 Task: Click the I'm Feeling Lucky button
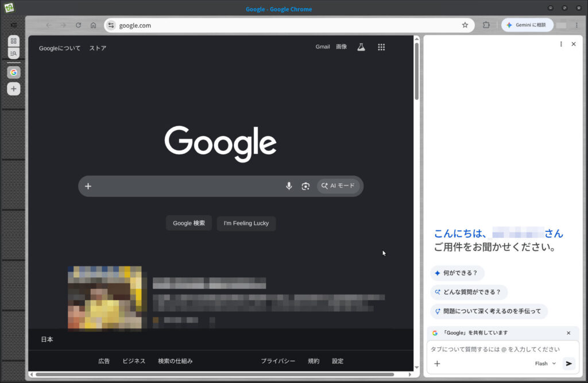pyautogui.click(x=246, y=223)
